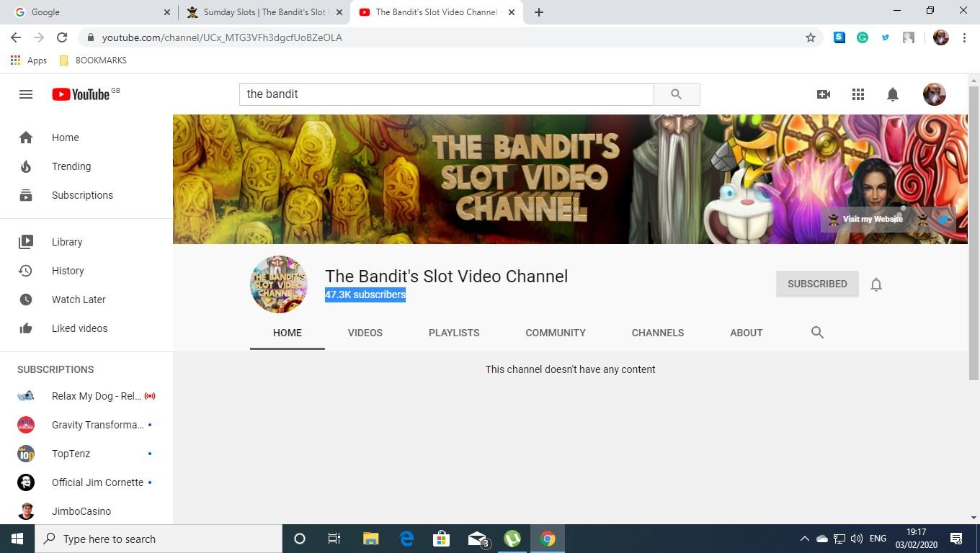Open the COMMUNITY channel tab

[556, 333]
